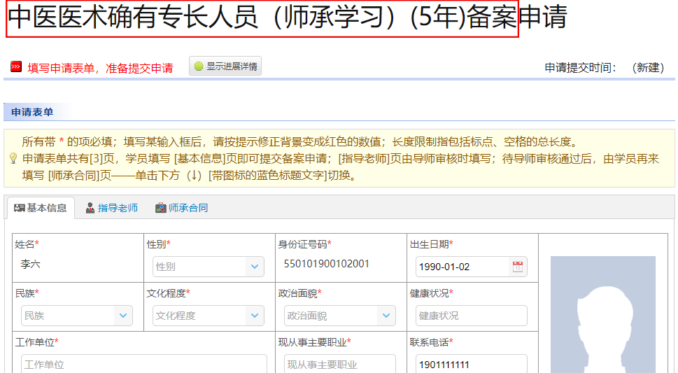Expand the 性别 dropdown
678x373 pixels.
pyautogui.click(x=255, y=267)
